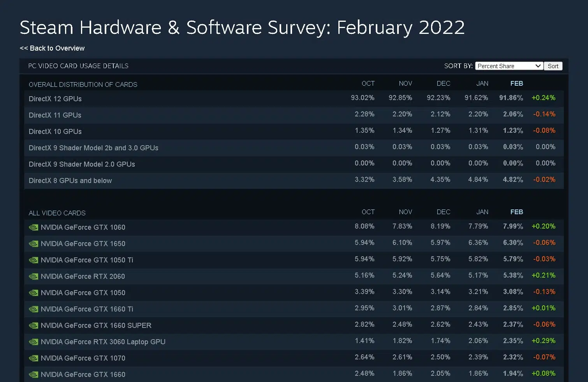This screenshot has width=588, height=382.
Task: Click the DEC column header
Action: tap(444, 83)
